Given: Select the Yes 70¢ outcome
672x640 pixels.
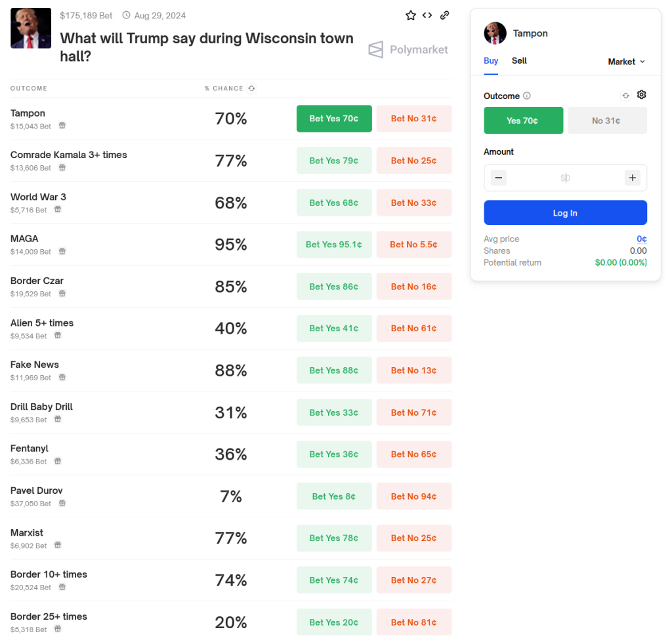Looking at the screenshot, I should tap(523, 121).
